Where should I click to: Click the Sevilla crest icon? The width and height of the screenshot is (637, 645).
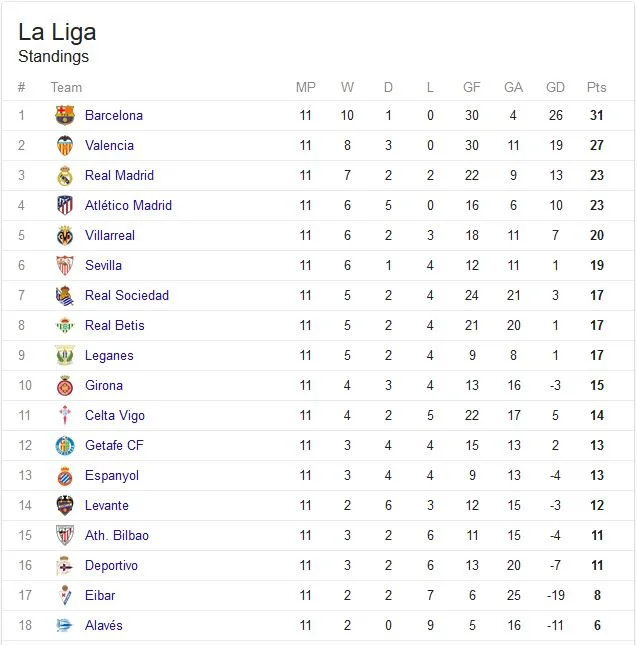click(65, 265)
